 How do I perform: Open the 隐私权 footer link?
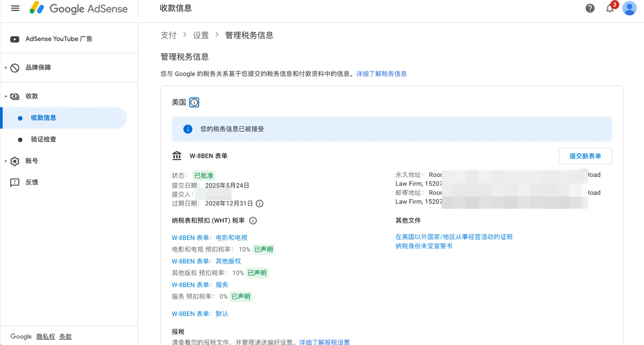[x=46, y=337]
